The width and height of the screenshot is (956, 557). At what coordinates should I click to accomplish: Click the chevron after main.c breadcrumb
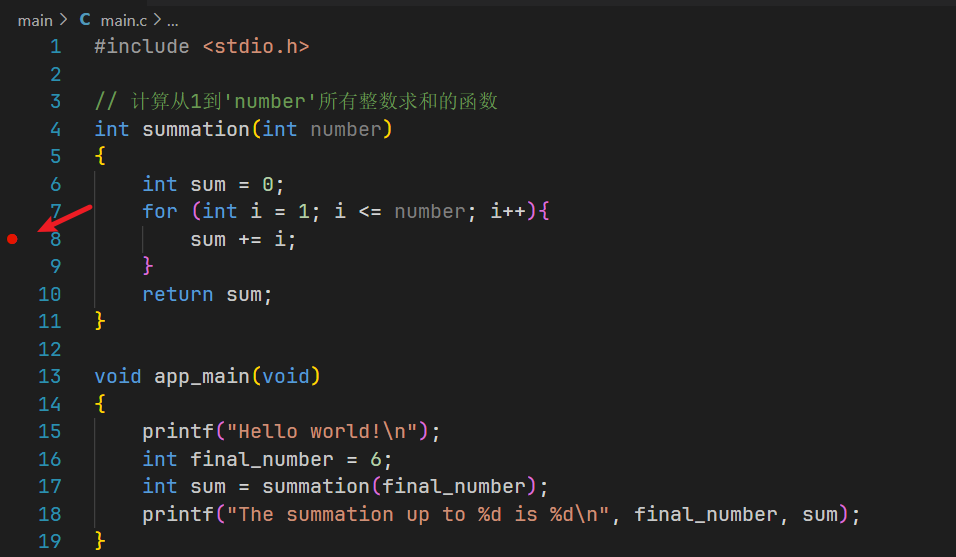pyautogui.click(x=157, y=20)
